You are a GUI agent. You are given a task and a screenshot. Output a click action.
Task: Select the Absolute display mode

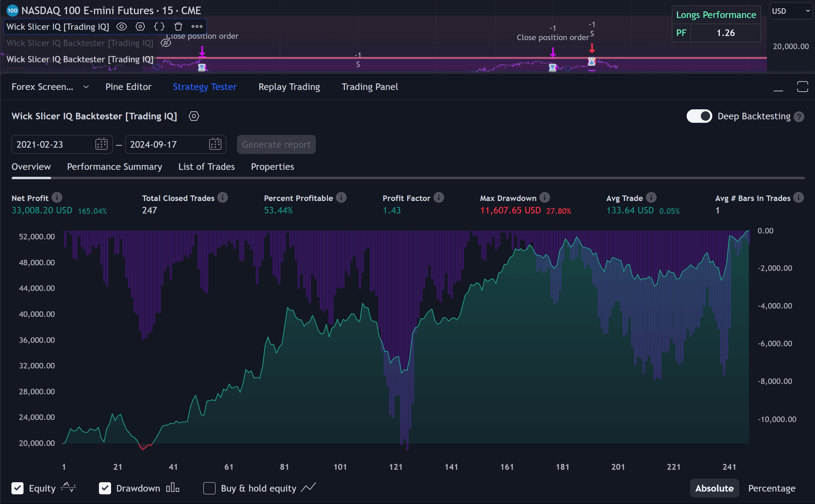coord(714,488)
